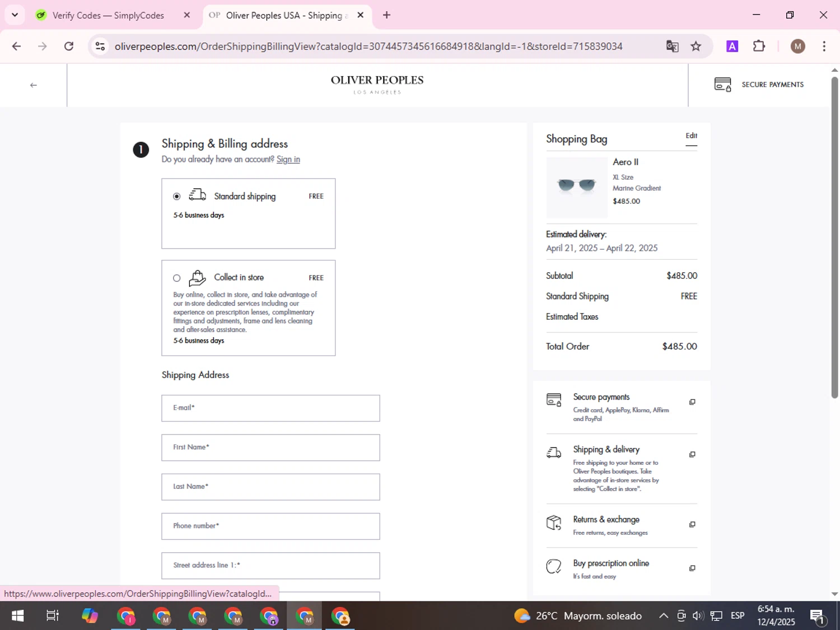Open Buy prescription online popup icon
Screen dimensions: 840x630
point(692,568)
